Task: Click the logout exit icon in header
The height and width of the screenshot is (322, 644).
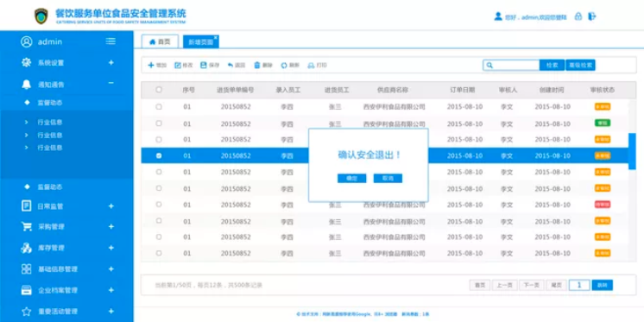Action: [x=592, y=16]
